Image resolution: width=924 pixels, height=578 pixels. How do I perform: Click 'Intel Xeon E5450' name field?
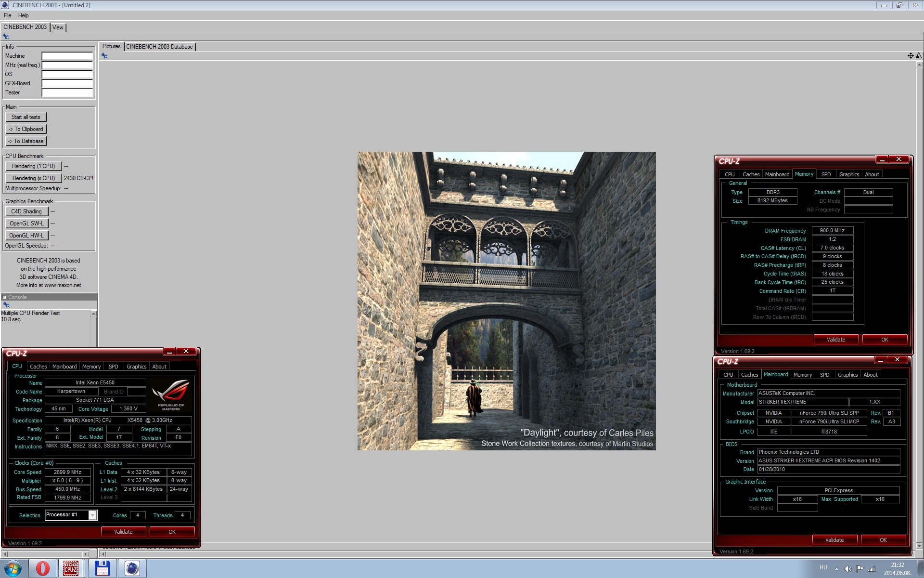click(x=95, y=383)
